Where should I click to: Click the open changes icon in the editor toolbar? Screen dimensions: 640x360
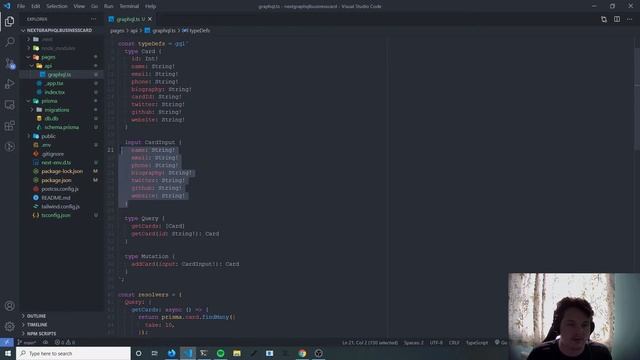pos(604,19)
